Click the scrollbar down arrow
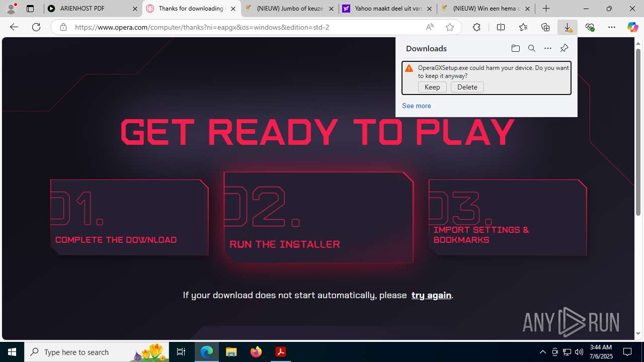Image resolution: width=644 pixels, height=362 pixels. 638,334
